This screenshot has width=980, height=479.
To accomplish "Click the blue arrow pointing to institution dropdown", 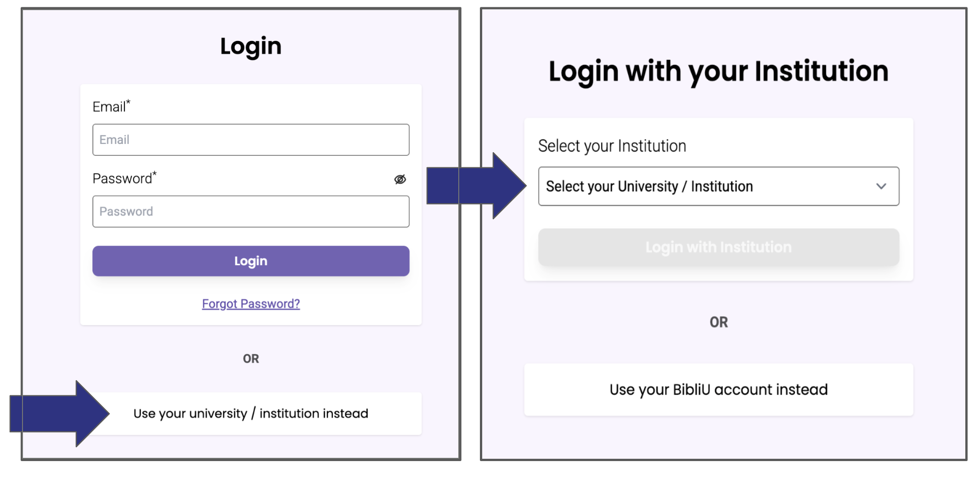I will [476, 186].
